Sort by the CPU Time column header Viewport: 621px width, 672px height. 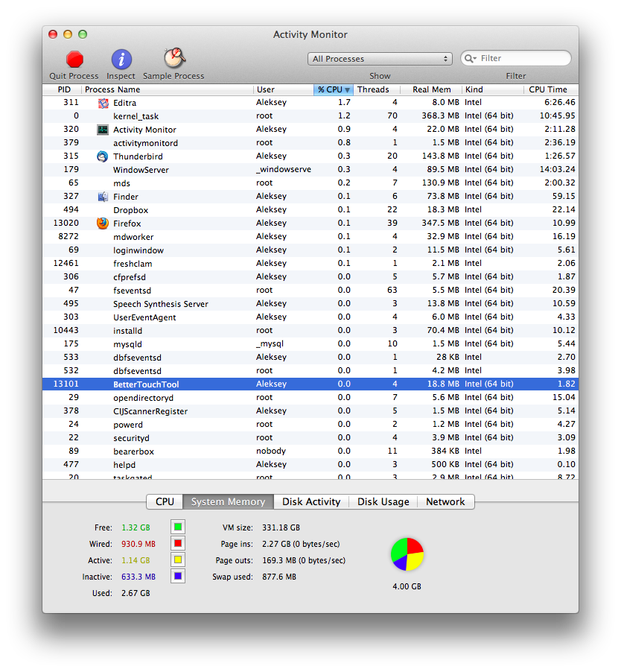(551, 89)
